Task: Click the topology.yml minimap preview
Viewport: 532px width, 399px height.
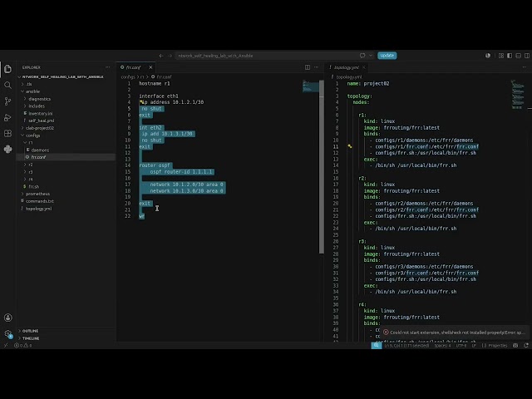Action: pyautogui.click(x=518, y=95)
